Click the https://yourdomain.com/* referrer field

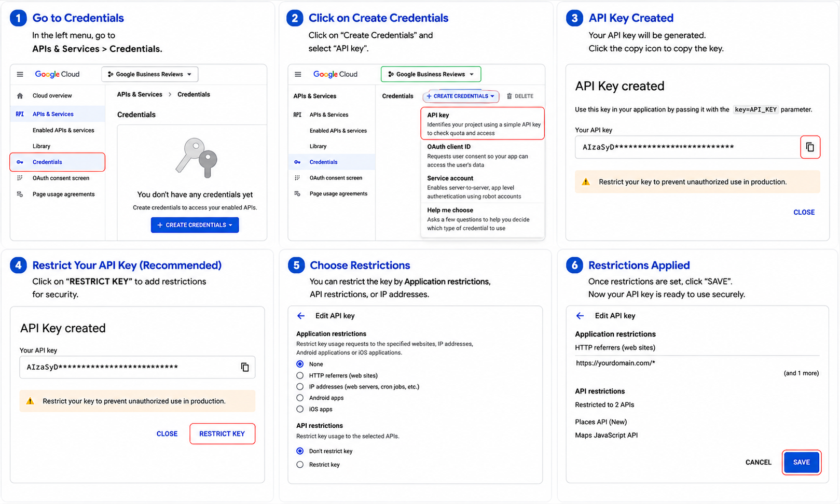tap(697, 363)
